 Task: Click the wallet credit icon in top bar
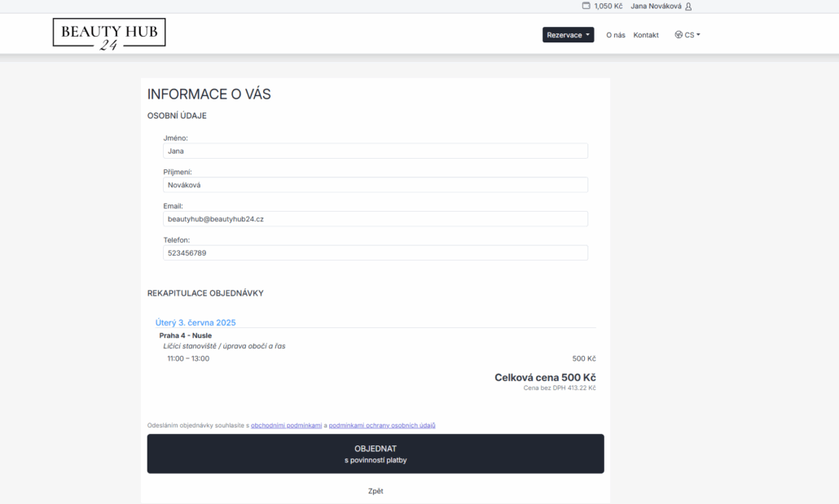(x=586, y=6)
